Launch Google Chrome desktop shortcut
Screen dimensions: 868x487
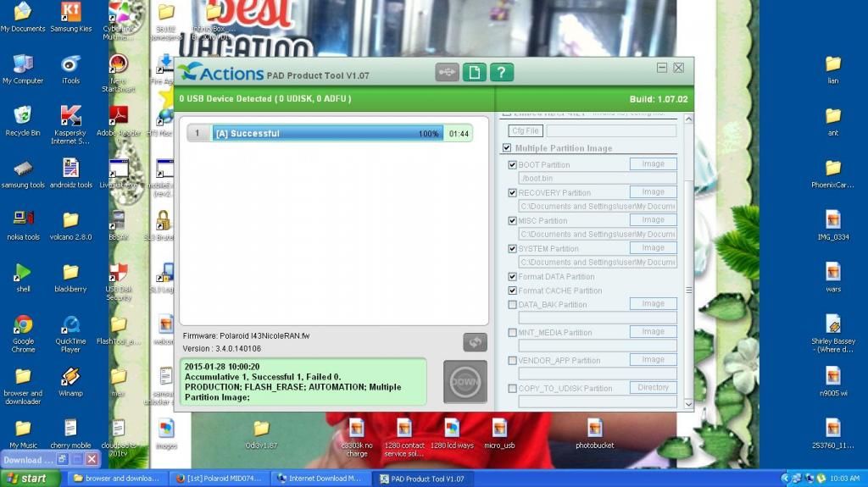[x=23, y=334]
